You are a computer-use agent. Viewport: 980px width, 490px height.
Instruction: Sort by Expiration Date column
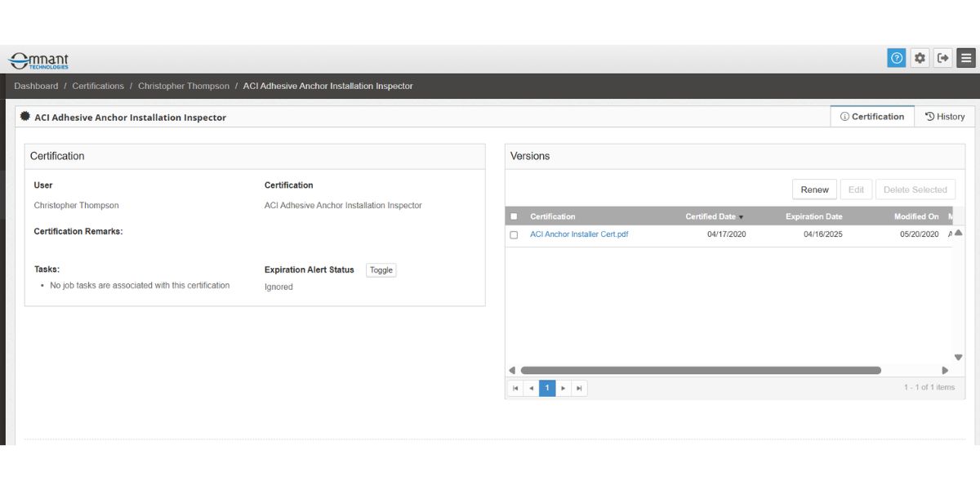pos(813,216)
